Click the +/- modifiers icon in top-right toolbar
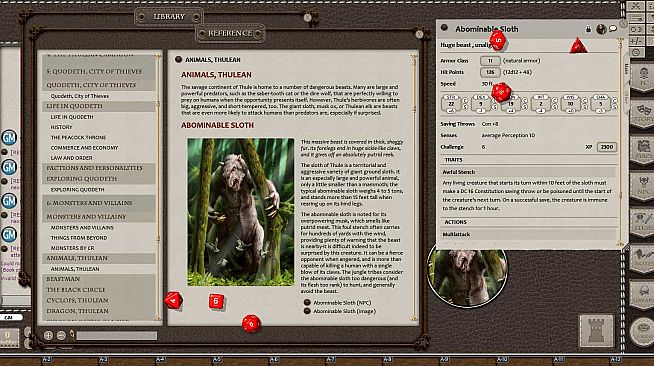The width and height of the screenshot is (654, 366). (636, 41)
